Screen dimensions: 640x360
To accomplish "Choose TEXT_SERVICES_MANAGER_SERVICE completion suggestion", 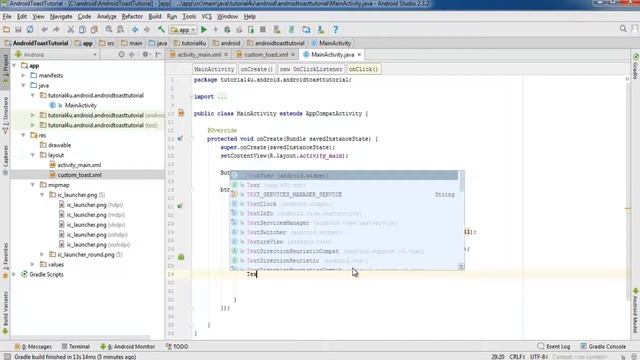I will click(344, 194).
